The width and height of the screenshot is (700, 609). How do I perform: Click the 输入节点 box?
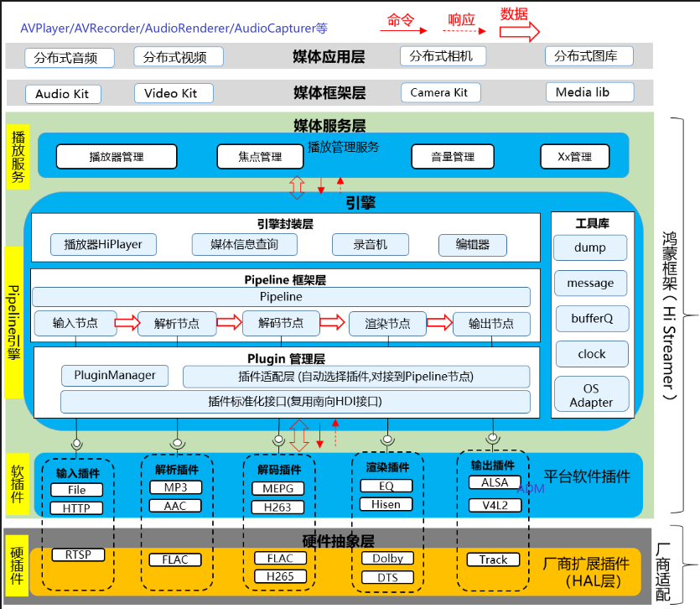coord(75,323)
